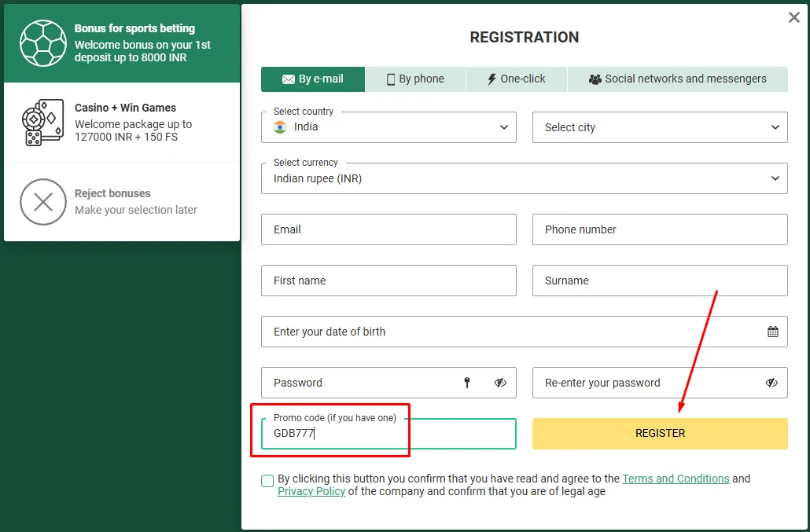Open the Privacy Policy link
Image resolution: width=810 pixels, height=532 pixels.
click(x=311, y=491)
